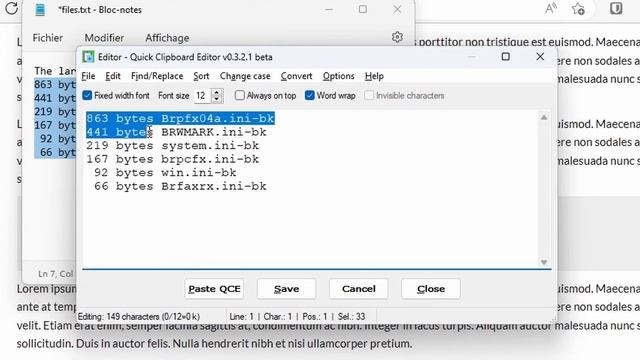Click the Close button at the bottom
Viewport: 640px width, 360px height.
pyautogui.click(x=431, y=289)
